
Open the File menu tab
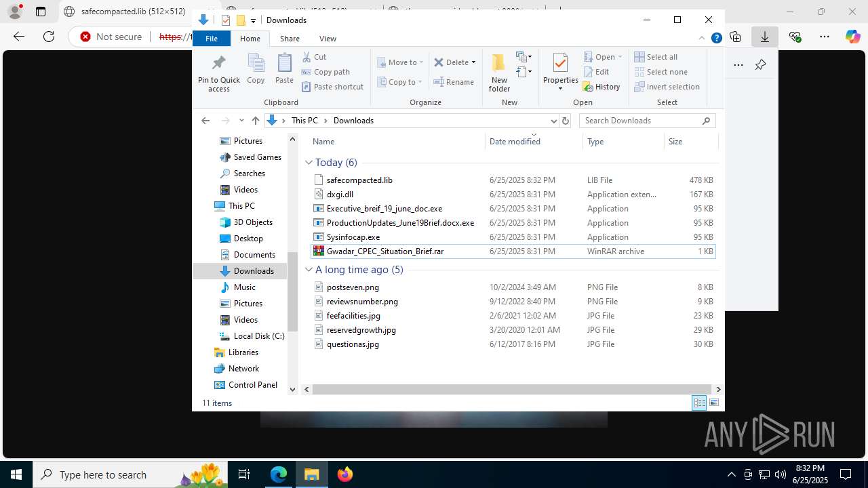coord(212,39)
